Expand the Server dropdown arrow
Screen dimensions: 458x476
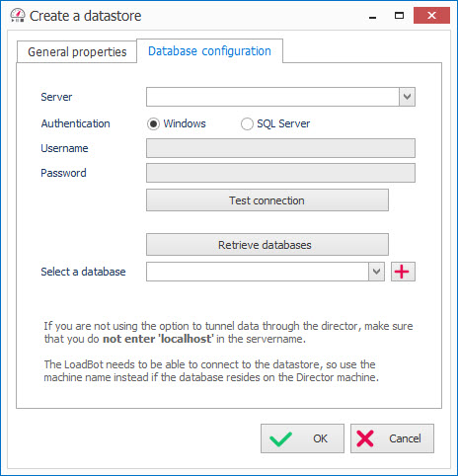pos(407,97)
